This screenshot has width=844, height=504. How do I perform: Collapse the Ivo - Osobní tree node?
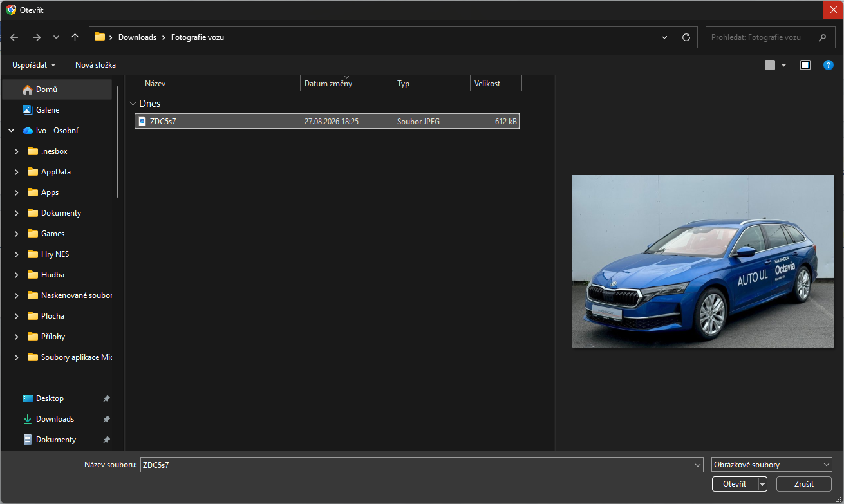[x=11, y=131]
